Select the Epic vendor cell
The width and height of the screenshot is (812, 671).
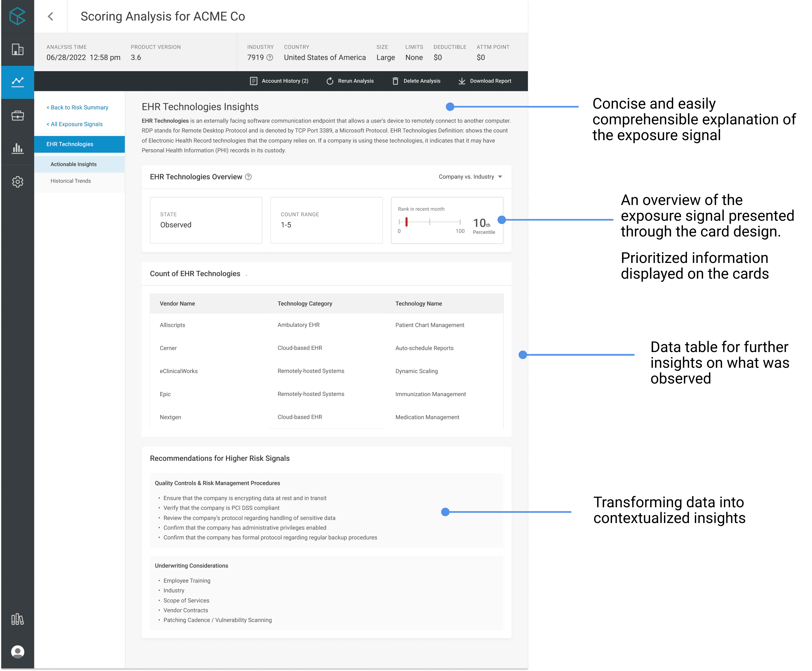tap(165, 394)
